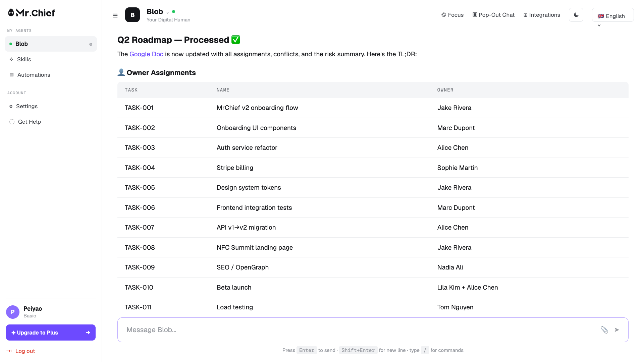Click the green checkmark emoji in heading

tap(236, 40)
